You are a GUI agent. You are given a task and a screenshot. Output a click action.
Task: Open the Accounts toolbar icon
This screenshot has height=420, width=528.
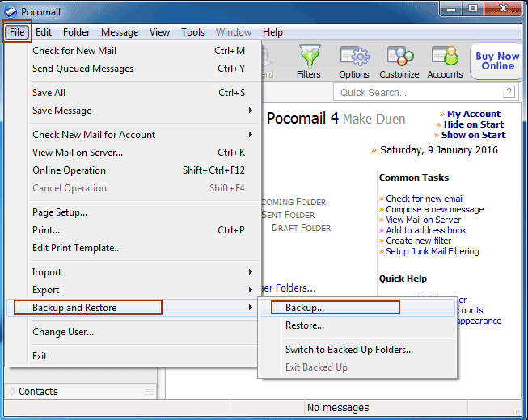coord(446,61)
